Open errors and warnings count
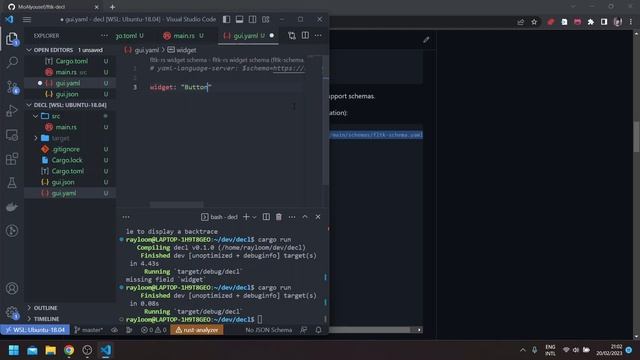This screenshot has width=640, height=360. (x=153, y=330)
